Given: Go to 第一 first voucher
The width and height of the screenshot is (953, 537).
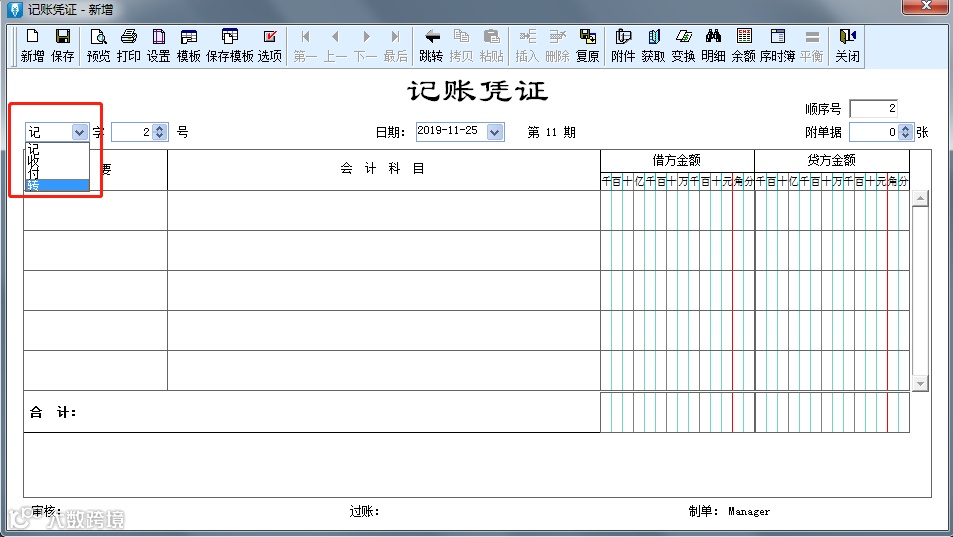Looking at the screenshot, I should click(305, 46).
